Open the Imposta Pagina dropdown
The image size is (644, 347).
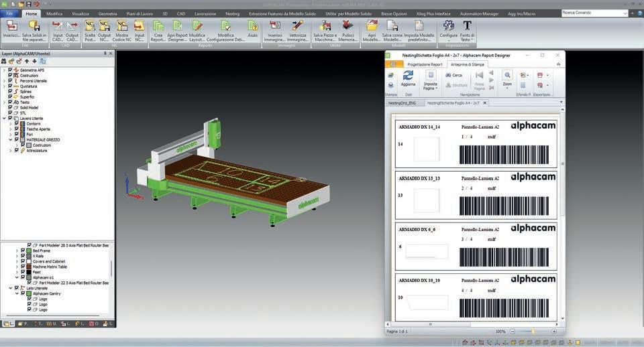coord(431,80)
